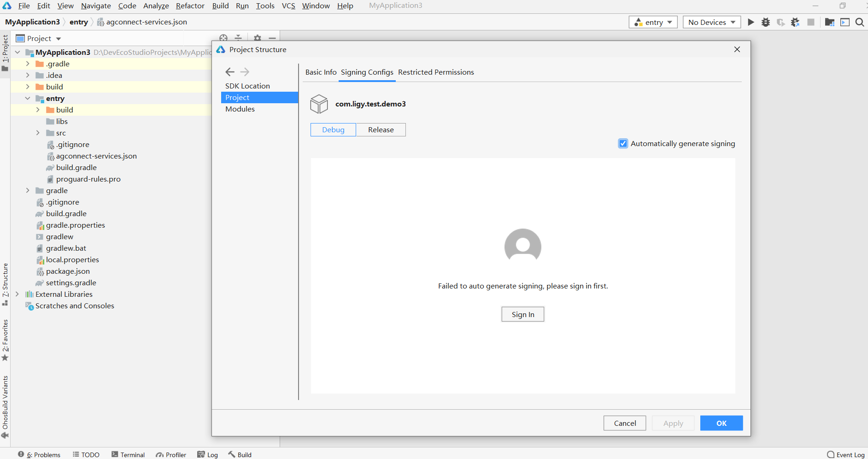Click the grayed stop icon in toolbar

click(x=811, y=22)
